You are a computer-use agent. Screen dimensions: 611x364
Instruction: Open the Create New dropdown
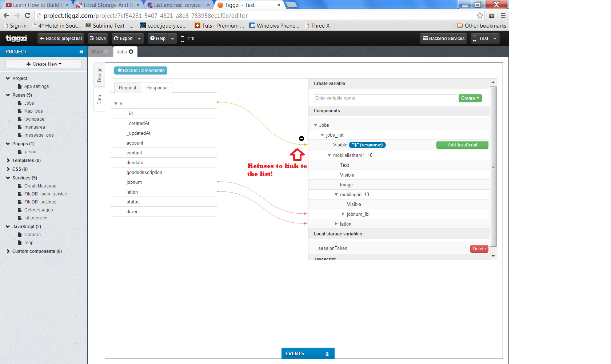(x=44, y=64)
